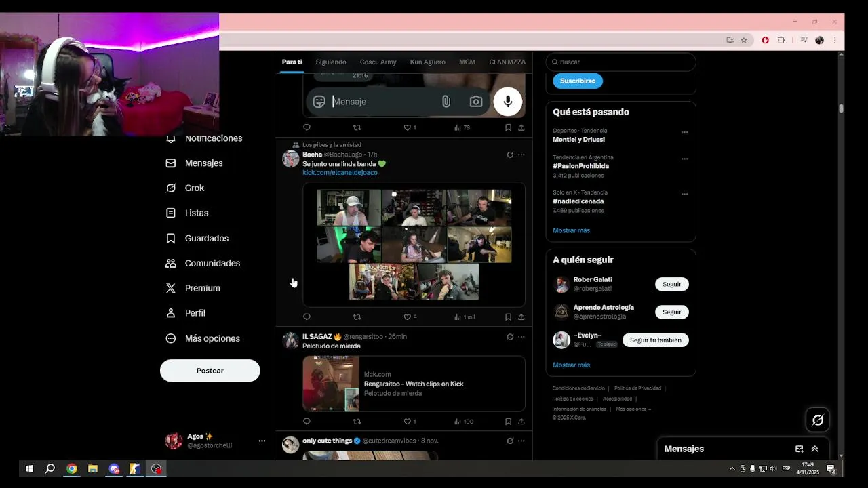868x488 pixels.
Task: Open Chrome Extensions puzzle icon
Action: point(781,40)
